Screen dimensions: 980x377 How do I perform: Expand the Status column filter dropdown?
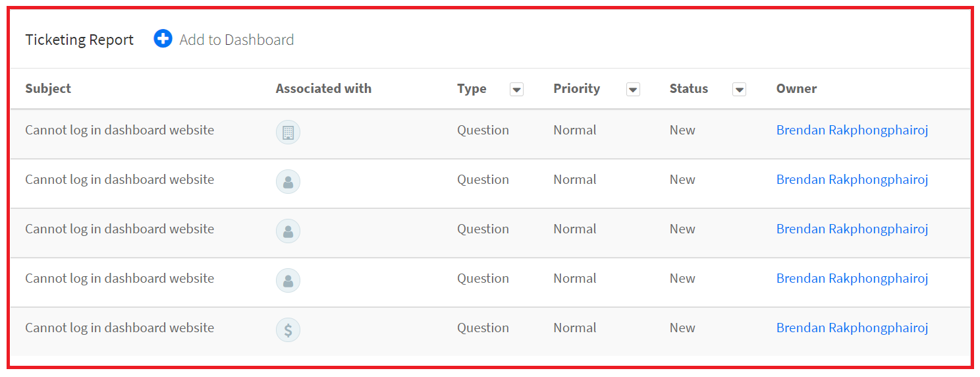[x=739, y=90]
